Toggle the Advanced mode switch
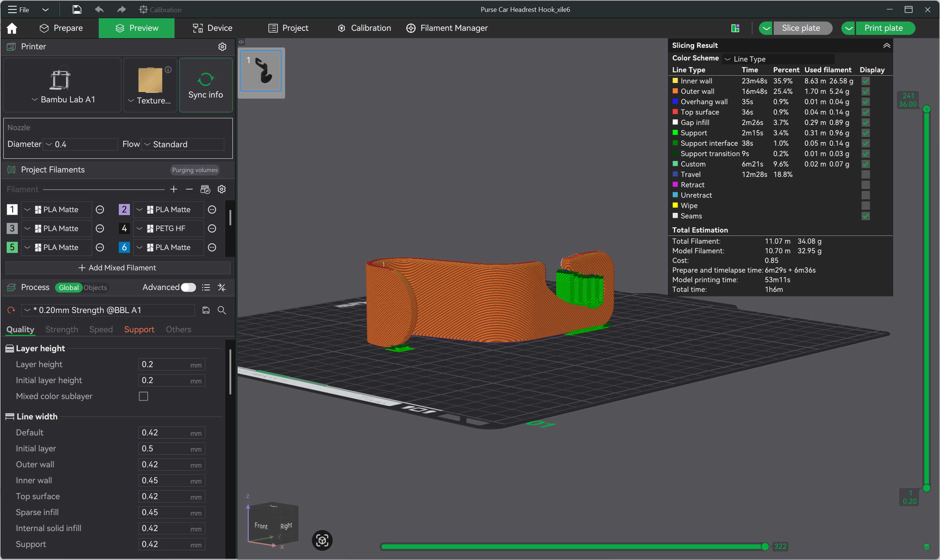The image size is (940, 560). pos(188,287)
